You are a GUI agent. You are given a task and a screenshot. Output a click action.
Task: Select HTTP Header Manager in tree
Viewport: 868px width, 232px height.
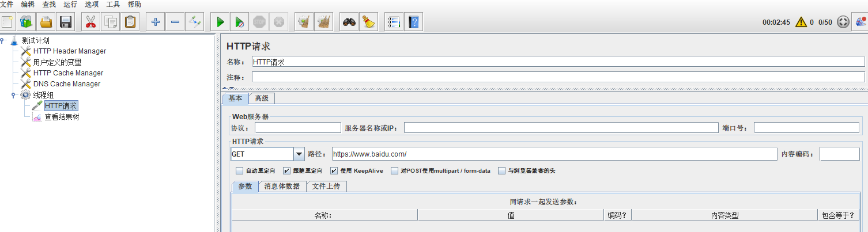click(x=69, y=51)
